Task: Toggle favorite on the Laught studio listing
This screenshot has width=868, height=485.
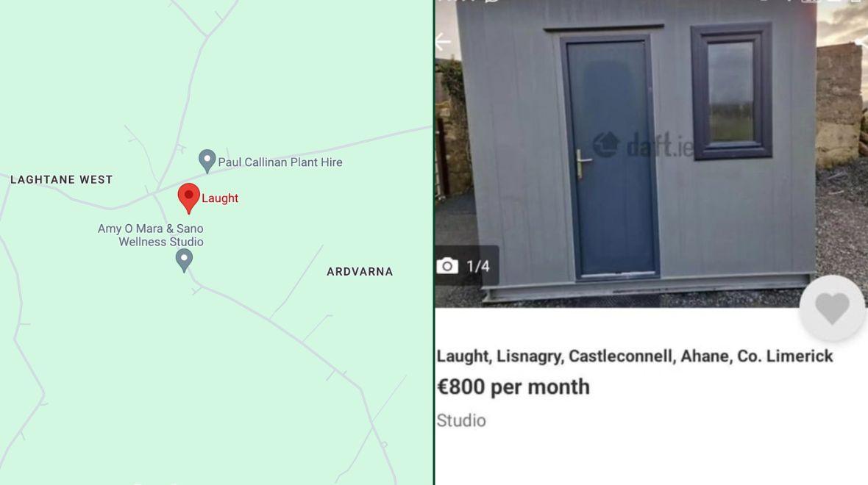Action: [x=830, y=309]
